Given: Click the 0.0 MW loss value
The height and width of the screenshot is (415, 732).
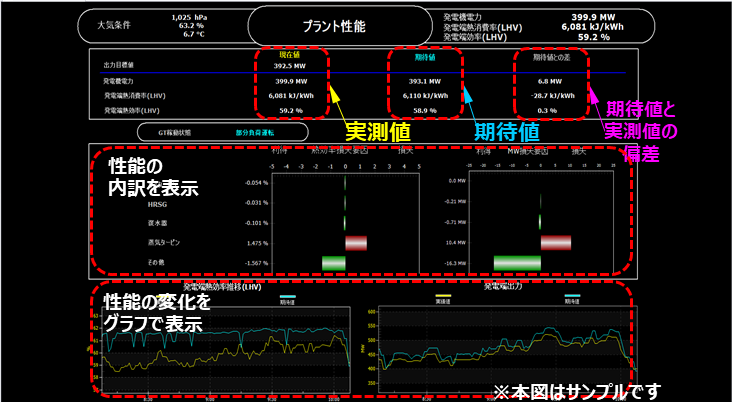Looking at the screenshot, I should [457, 181].
